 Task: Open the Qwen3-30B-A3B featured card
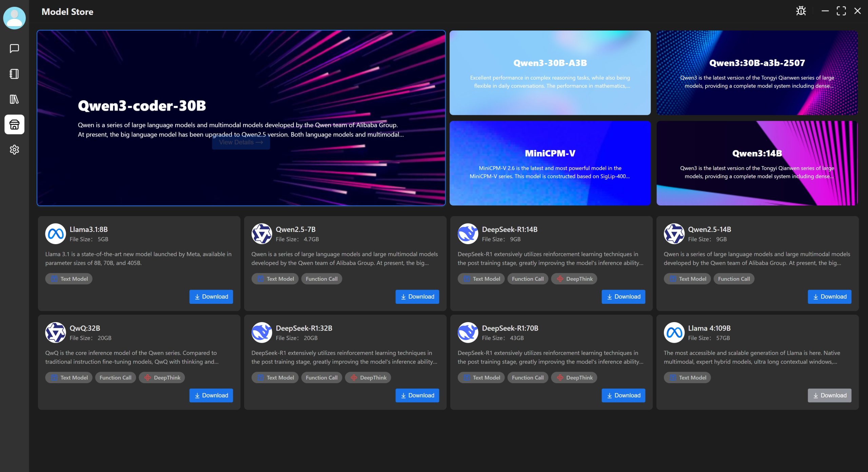pos(550,73)
